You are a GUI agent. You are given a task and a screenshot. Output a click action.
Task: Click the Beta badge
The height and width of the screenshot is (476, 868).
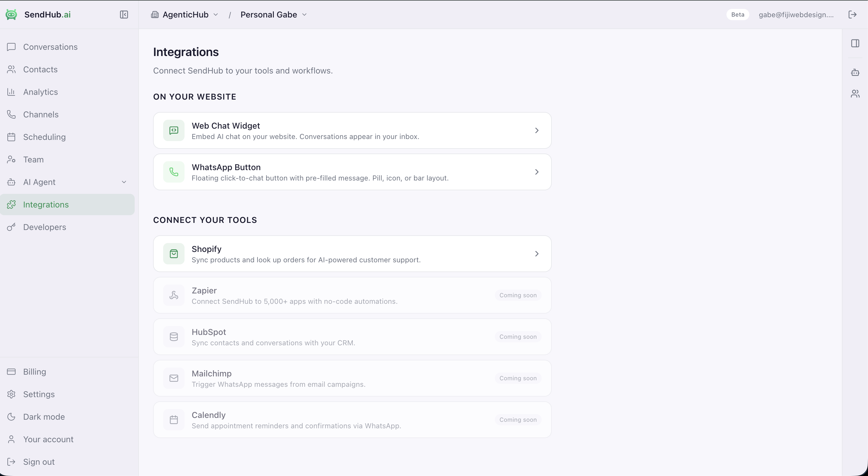click(x=737, y=15)
